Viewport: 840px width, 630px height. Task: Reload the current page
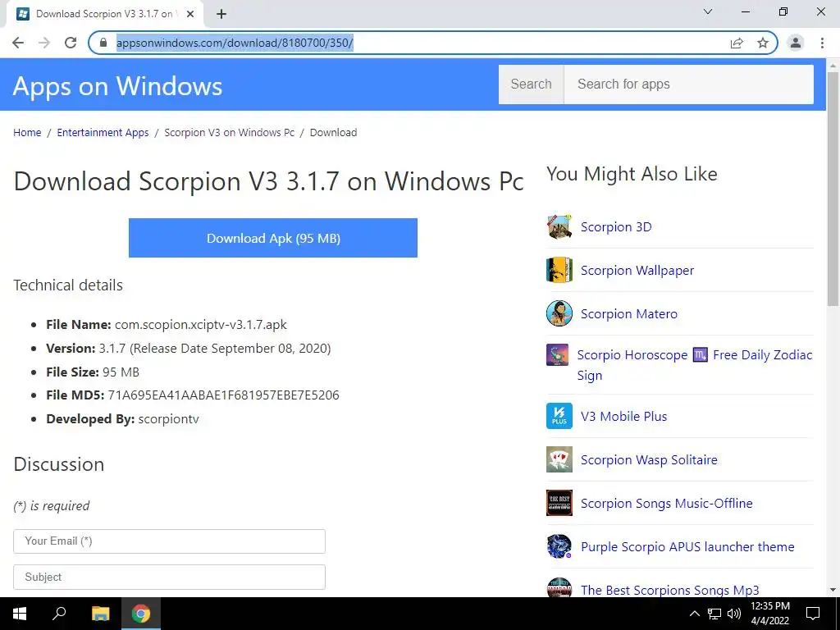[71, 43]
